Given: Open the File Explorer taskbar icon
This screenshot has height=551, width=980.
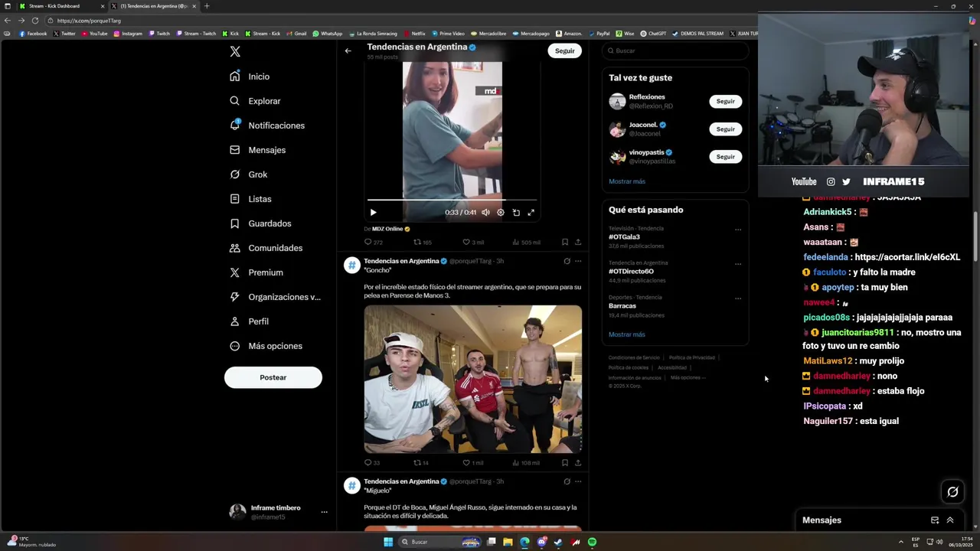Looking at the screenshot, I should pyautogui.click(x=508, y=542).
